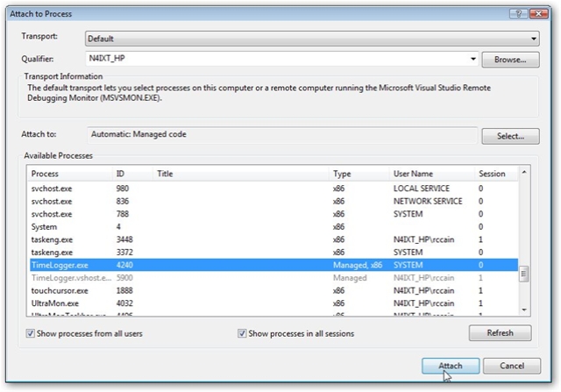Click the Session column header

pos(492,174)
